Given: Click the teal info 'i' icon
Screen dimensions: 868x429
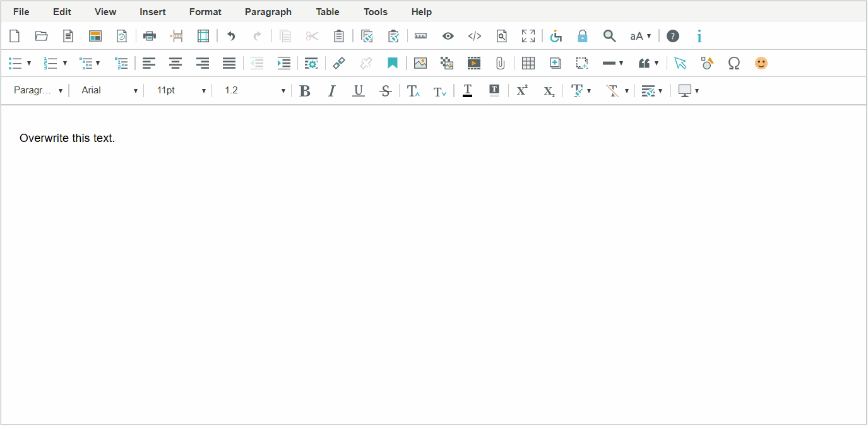Looking at the screenshot, I should click(699, 36).
